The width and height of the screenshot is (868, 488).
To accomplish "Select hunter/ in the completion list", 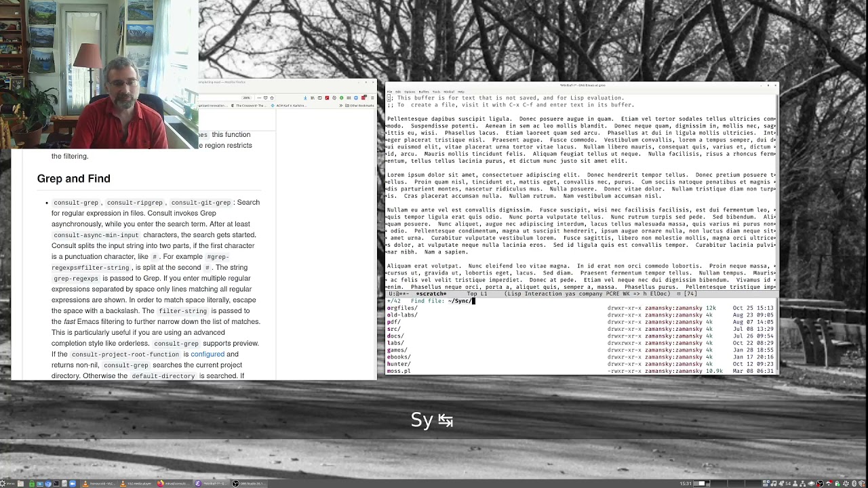I will (580, 364).
